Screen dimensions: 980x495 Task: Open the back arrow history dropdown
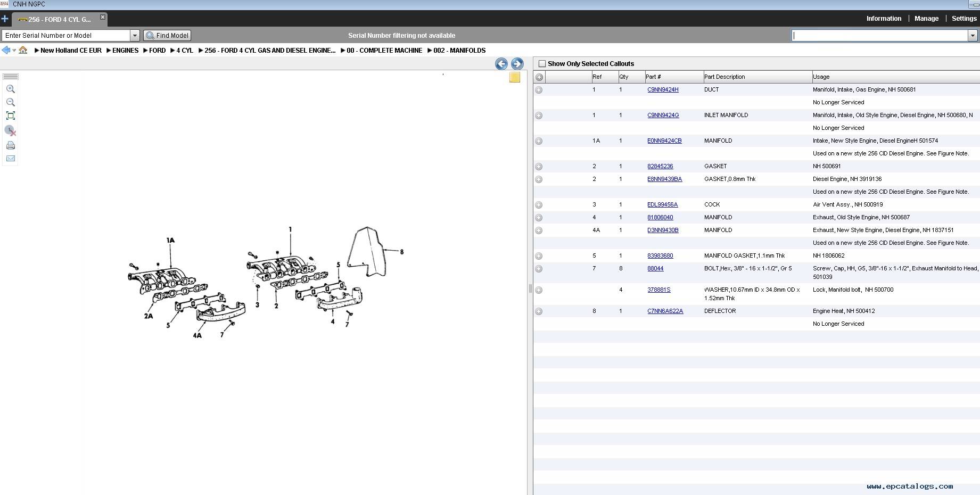click(14, 51)
